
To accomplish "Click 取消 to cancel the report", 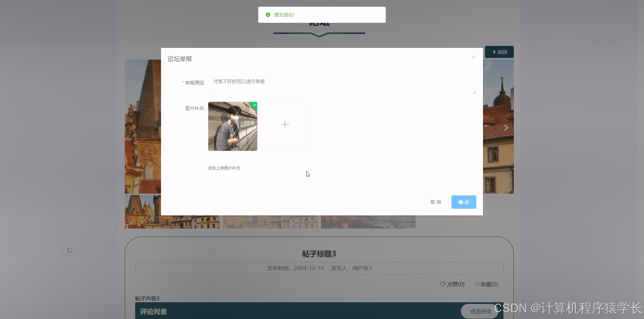I will click(435, 202).
